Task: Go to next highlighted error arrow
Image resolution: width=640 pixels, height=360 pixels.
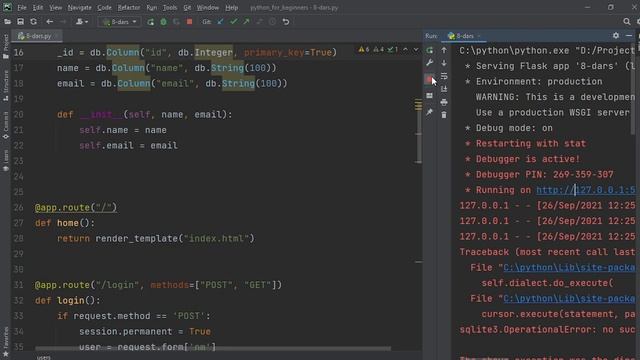Action: [x=416, y=49]
